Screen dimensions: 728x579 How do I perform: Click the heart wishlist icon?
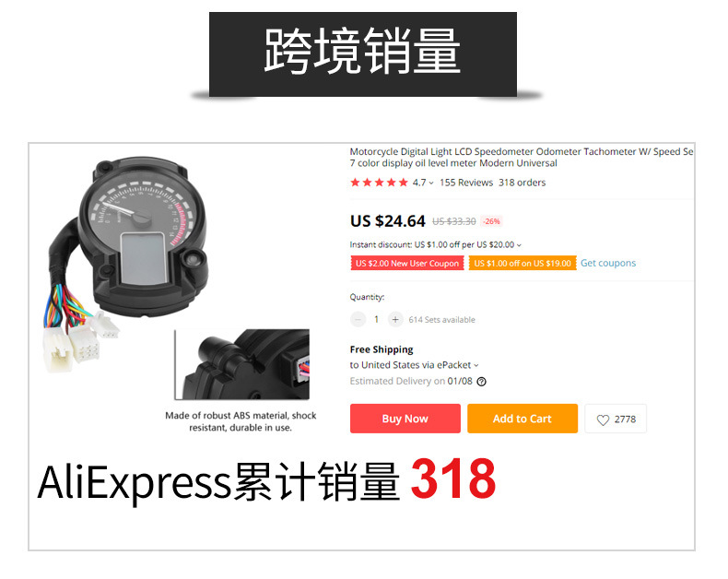[603, 419]
